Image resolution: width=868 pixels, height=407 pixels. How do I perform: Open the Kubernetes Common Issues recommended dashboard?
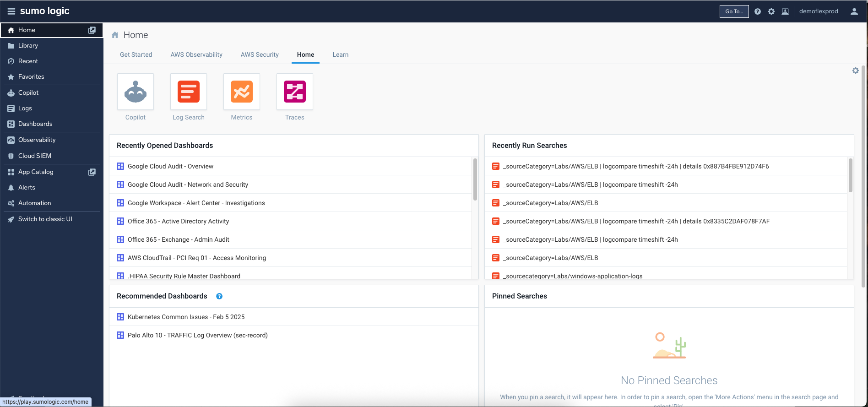(x=186, y=317)
